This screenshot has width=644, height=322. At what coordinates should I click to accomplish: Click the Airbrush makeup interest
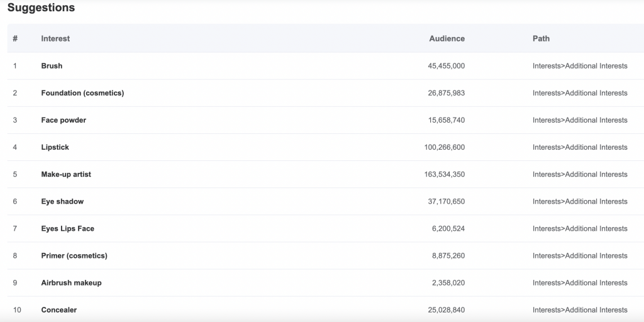coord(71,282)
